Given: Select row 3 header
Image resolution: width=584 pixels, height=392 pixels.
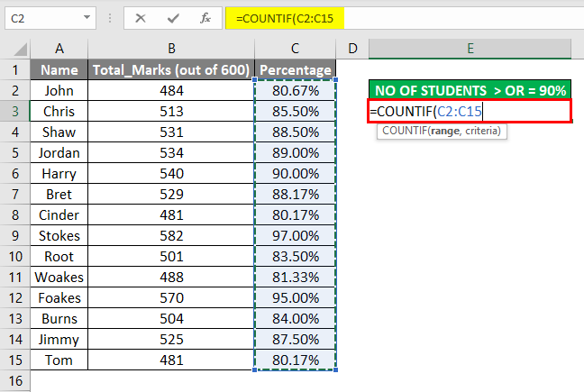Looking at the screenshot, I should pos(15,111).
